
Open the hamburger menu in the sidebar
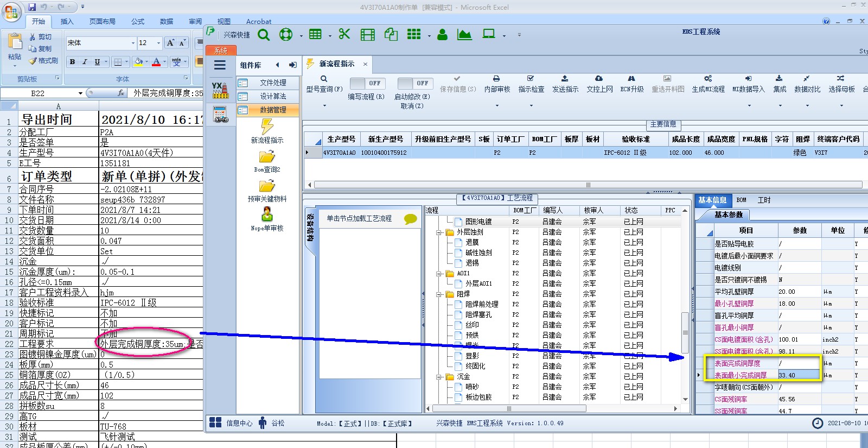tap(220, 65)
